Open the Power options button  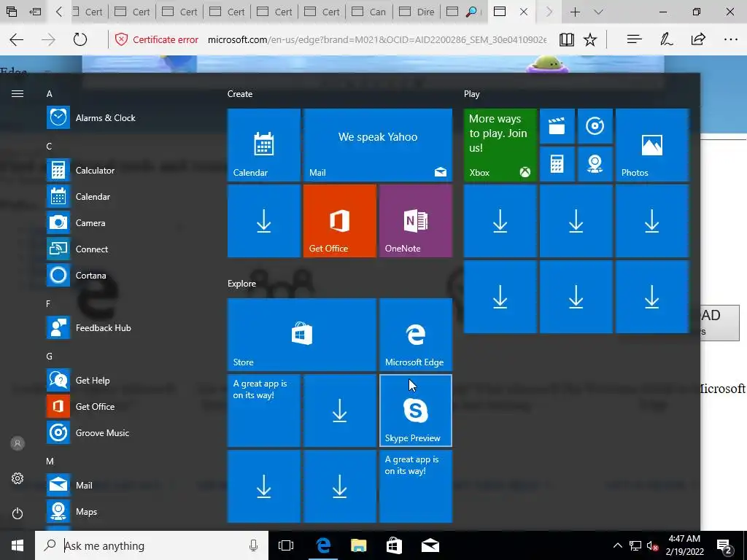(x=18, y=513)
